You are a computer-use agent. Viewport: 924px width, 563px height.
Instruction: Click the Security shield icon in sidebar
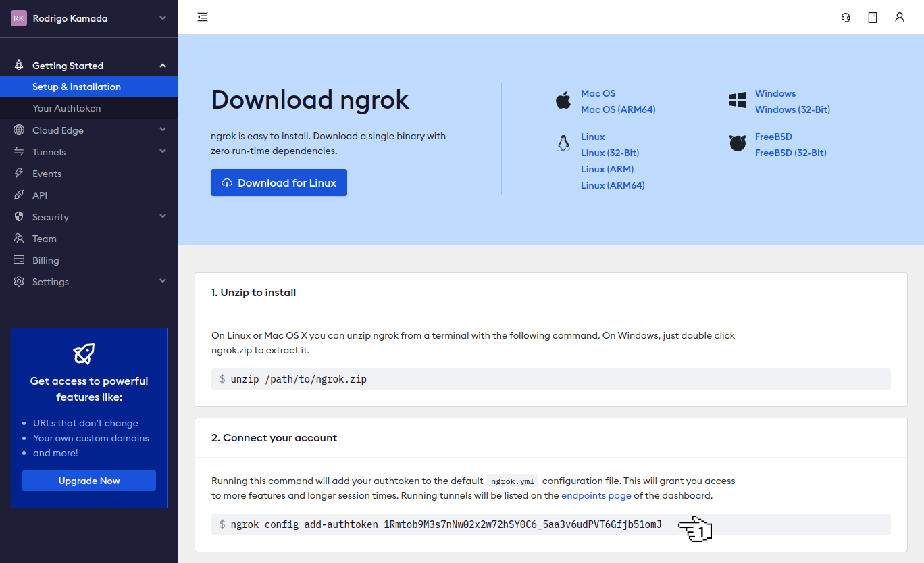(x=19, y=216)
